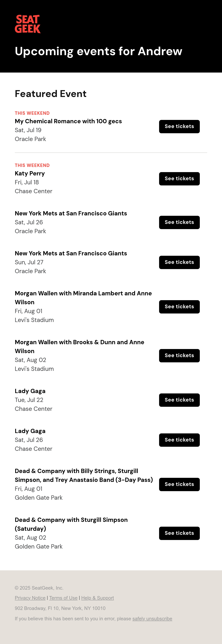Open Lady Gaga Tue, Jul 22 event title
The image size is (222, 644).
click(x=30, y=391)
